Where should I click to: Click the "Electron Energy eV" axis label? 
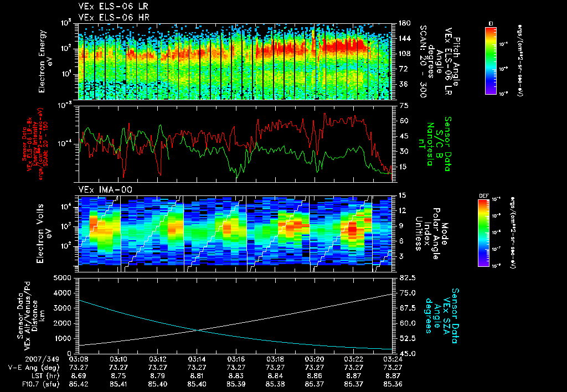45,61
